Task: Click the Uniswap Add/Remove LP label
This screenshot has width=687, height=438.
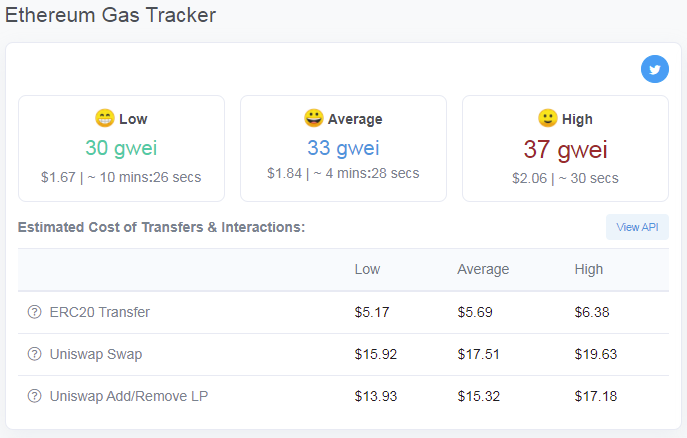Action: click(x=129, y=396)
